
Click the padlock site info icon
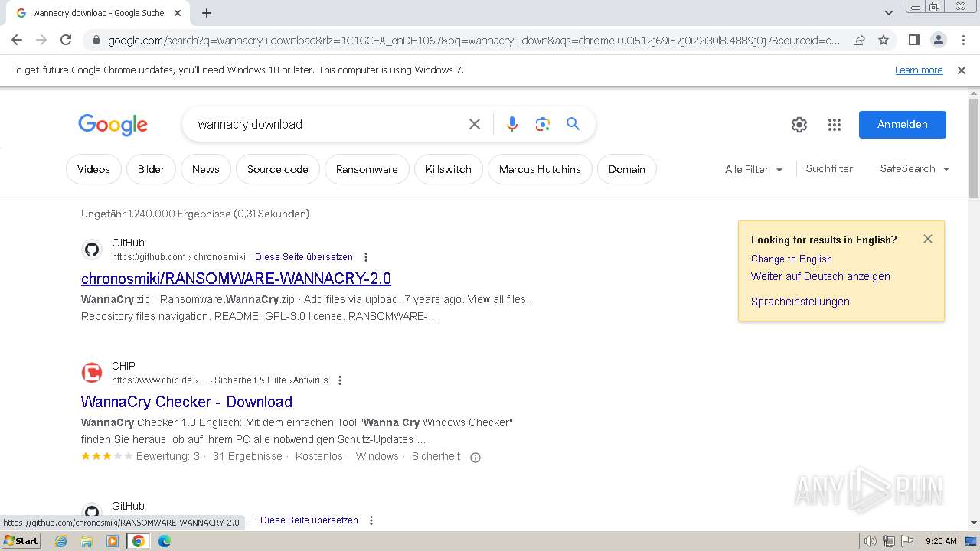[96, 41]
